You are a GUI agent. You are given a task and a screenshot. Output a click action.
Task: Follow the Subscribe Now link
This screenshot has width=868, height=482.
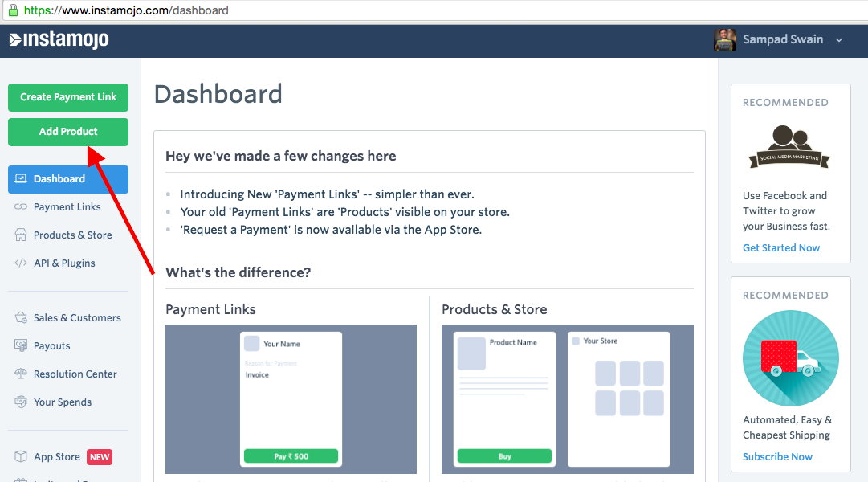click(x=777, y=457)
